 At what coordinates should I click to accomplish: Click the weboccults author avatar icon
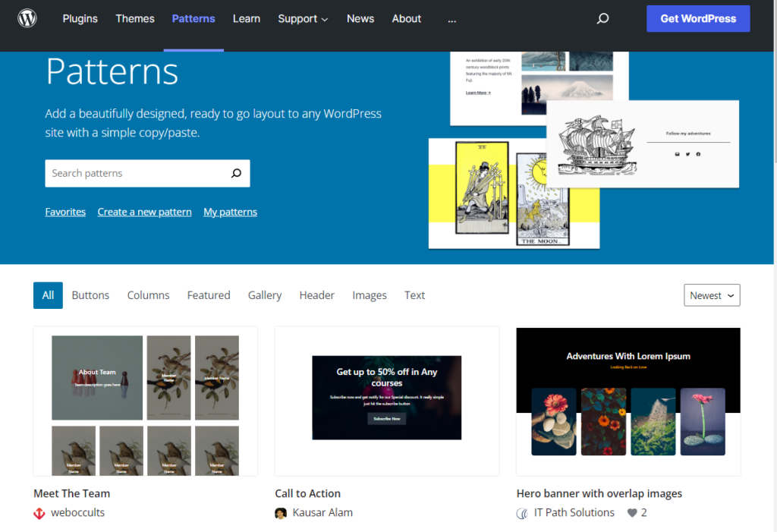coord(39,513)
